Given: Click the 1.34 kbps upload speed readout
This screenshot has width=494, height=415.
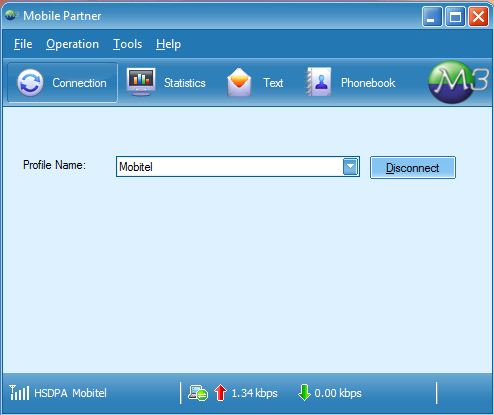Looking at the screenshot, I should click(x=254, y=393).
